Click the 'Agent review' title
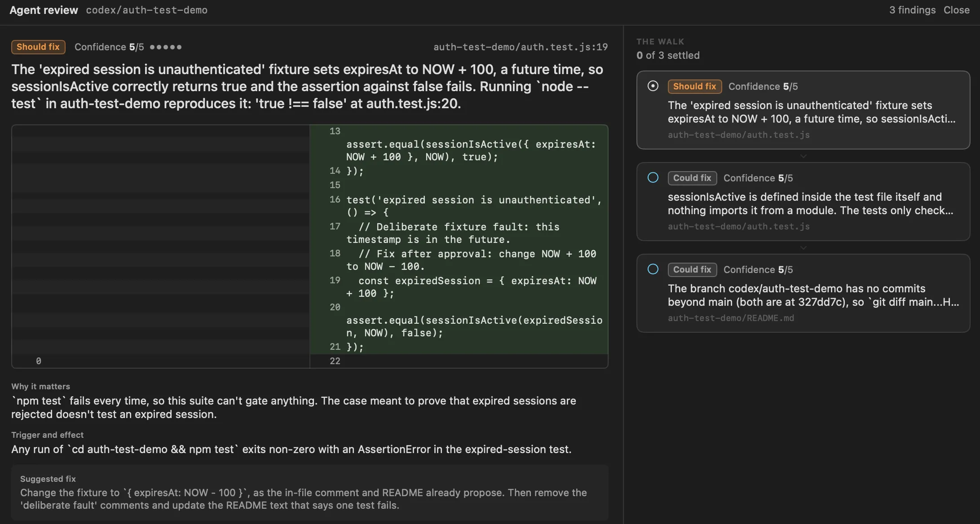 pos(44,10)
